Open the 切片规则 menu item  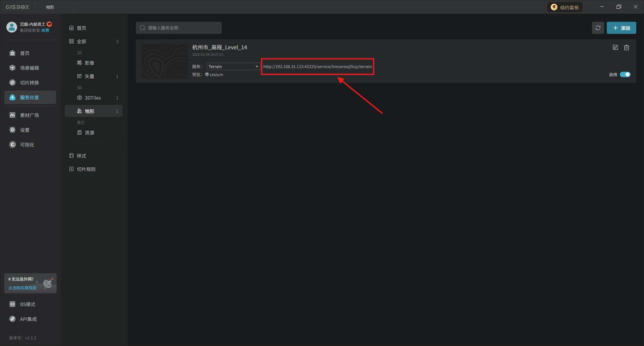coord(86,169)
